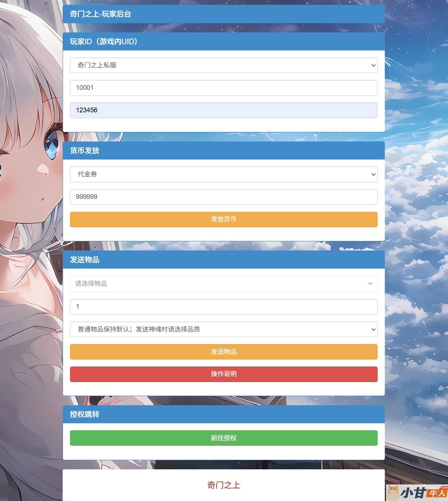Click the password field showing 123456
Image resolution: width=448 pixels, height=501 pixels.
pos(224,110)
